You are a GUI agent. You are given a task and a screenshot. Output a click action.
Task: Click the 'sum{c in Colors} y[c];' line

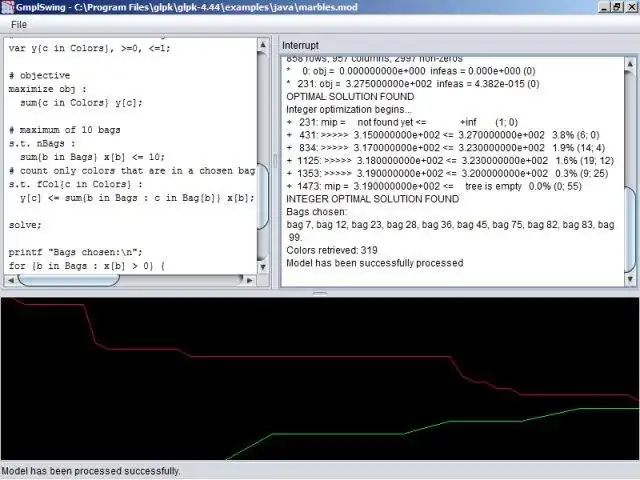click(x=81, y=102)
